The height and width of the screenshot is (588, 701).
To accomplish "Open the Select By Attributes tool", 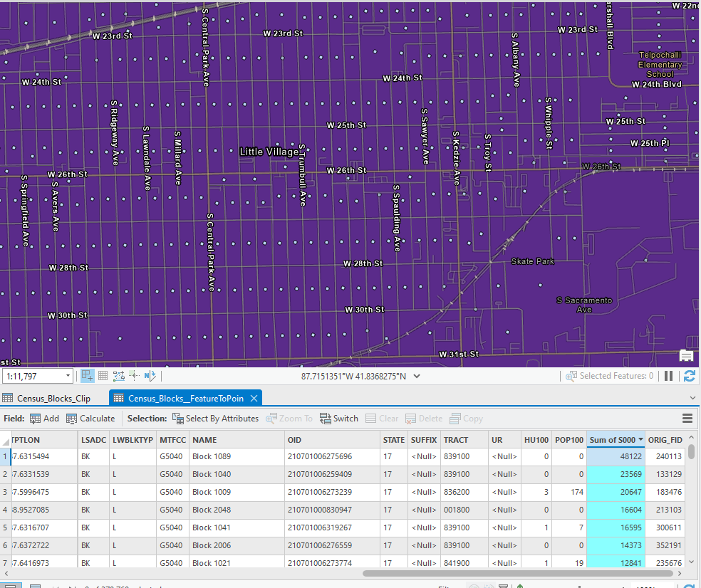I will [x=216, y=419].
